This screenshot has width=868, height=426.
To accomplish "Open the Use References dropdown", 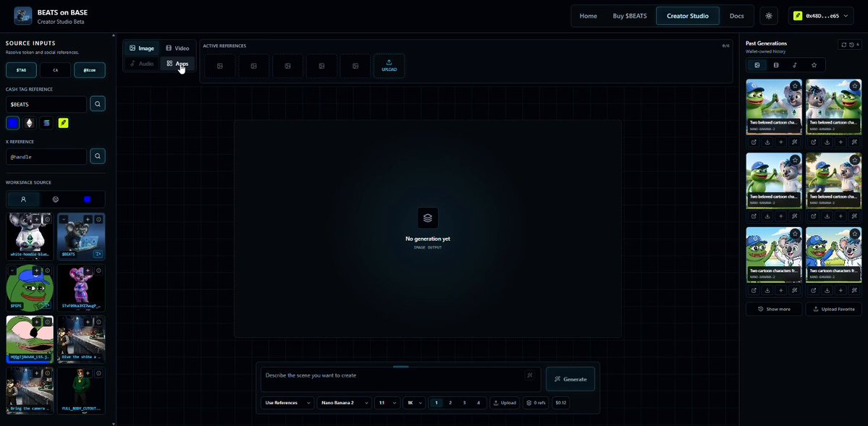I will [x=287, y=403].
